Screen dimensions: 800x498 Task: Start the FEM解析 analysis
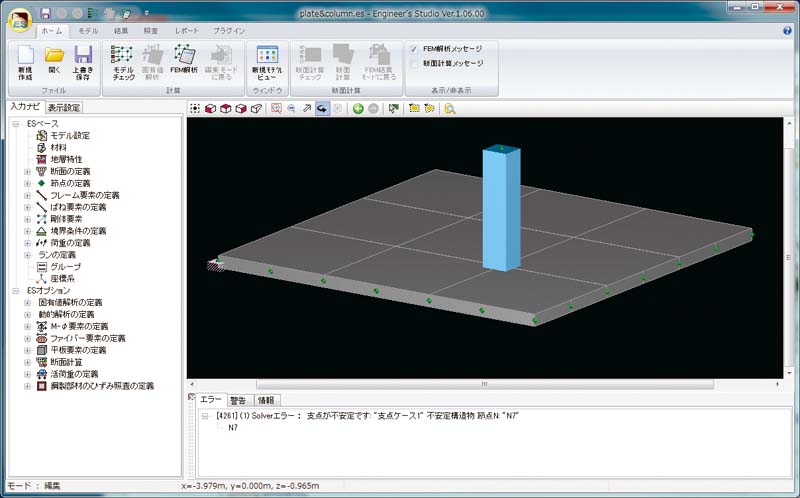184,59
